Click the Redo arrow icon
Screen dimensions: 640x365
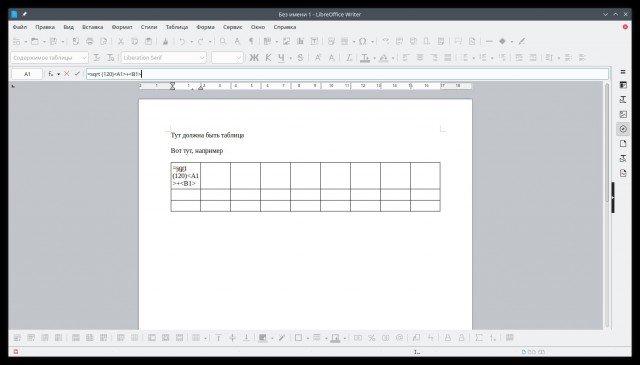point(201,41)
